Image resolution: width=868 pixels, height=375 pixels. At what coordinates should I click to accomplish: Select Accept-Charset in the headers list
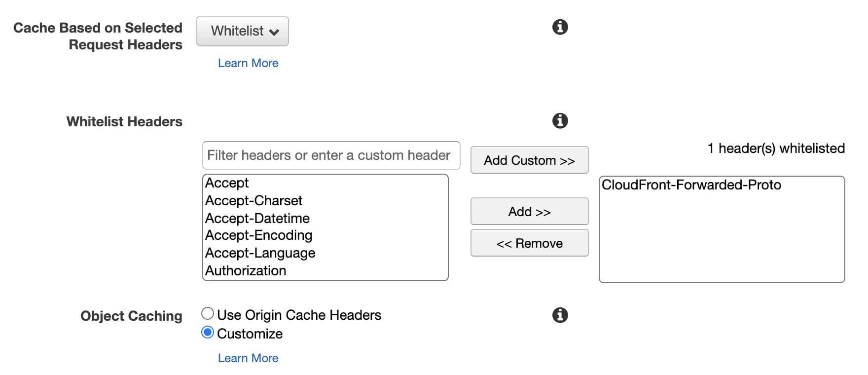(x=253, y=201)
